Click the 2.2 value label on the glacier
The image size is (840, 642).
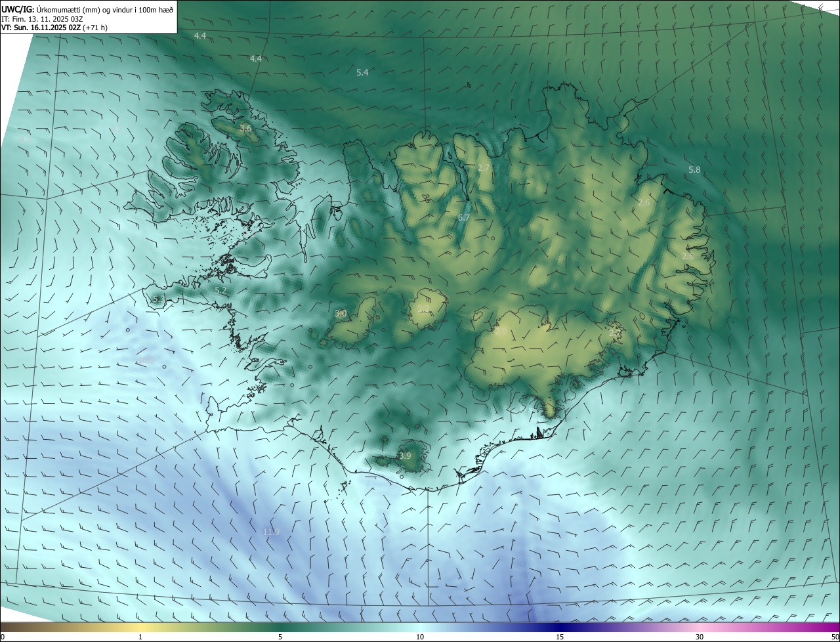coord(423,309)
